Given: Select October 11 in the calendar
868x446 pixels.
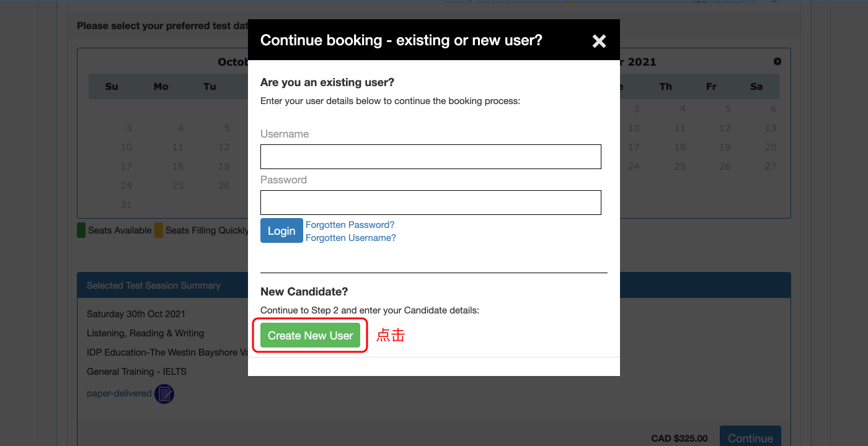Looking at the screenshot, I should [178, 147].
